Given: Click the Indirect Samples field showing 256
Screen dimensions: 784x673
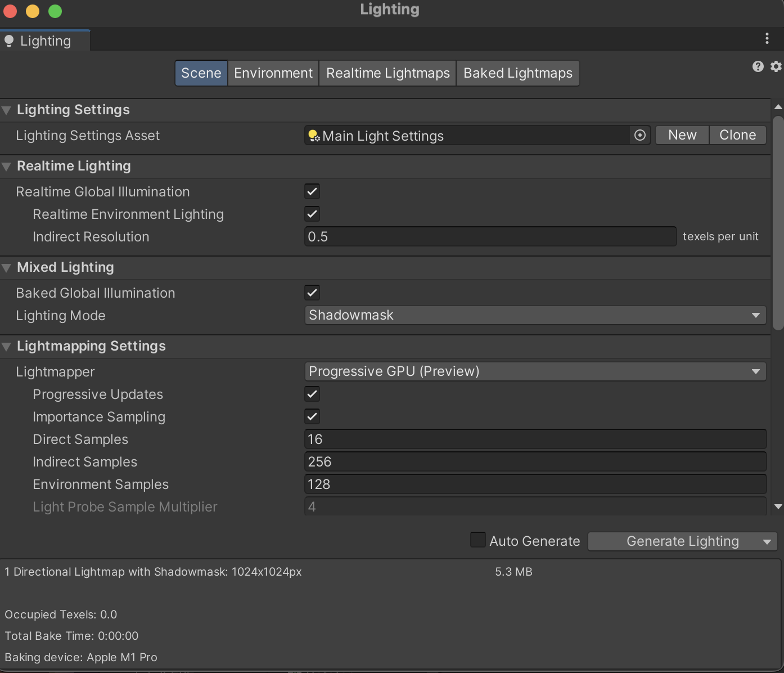Looking at the screenshot, I should pyautogui.click(x=535, y=461).
